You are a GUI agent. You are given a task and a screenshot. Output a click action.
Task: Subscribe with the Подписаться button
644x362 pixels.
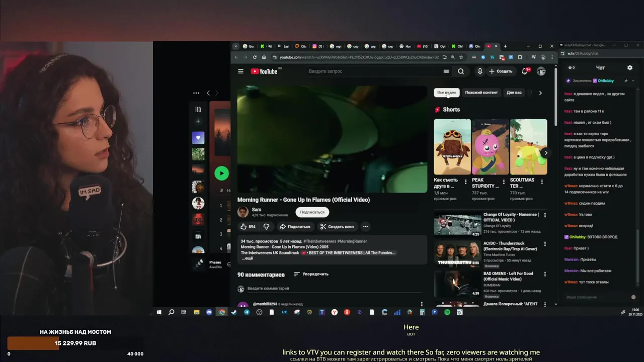click(312, 212)
